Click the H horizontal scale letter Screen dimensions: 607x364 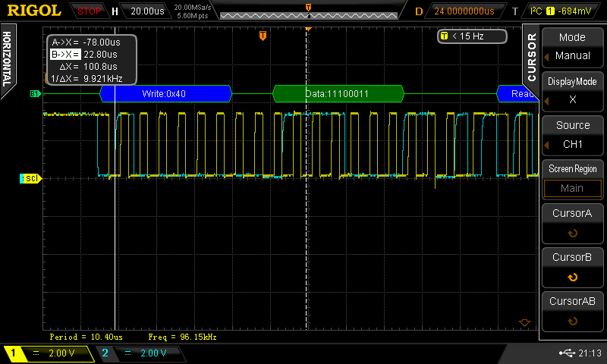point(115,11)
